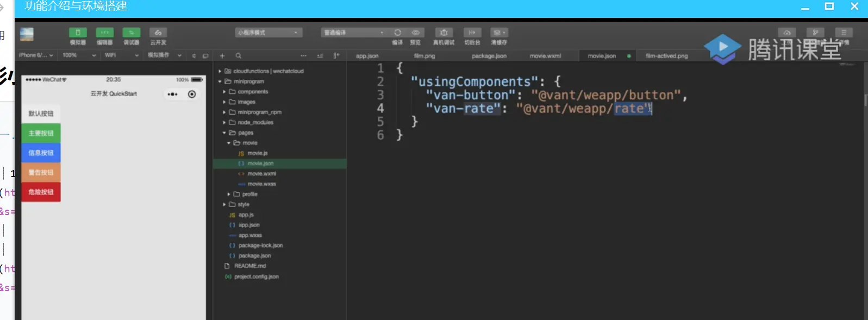Tap the 默认按钮 default button in simulator
Viewport: 868px width, 320px height.
(x=41, y=114)
